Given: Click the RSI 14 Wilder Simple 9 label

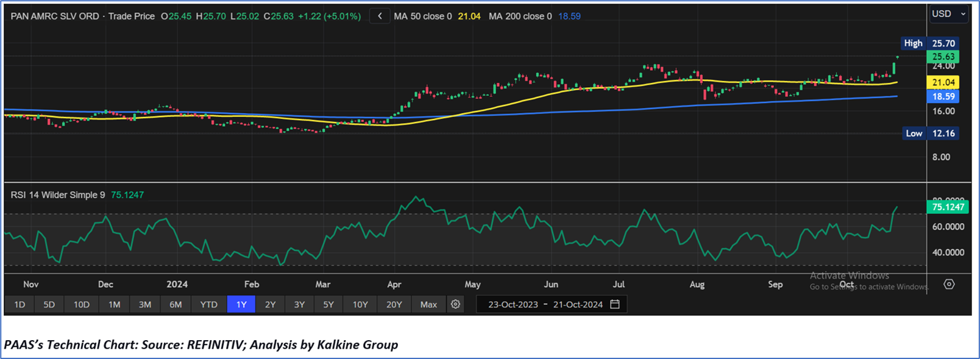Looking at the screenshot, I should click(x=58, y=195).
